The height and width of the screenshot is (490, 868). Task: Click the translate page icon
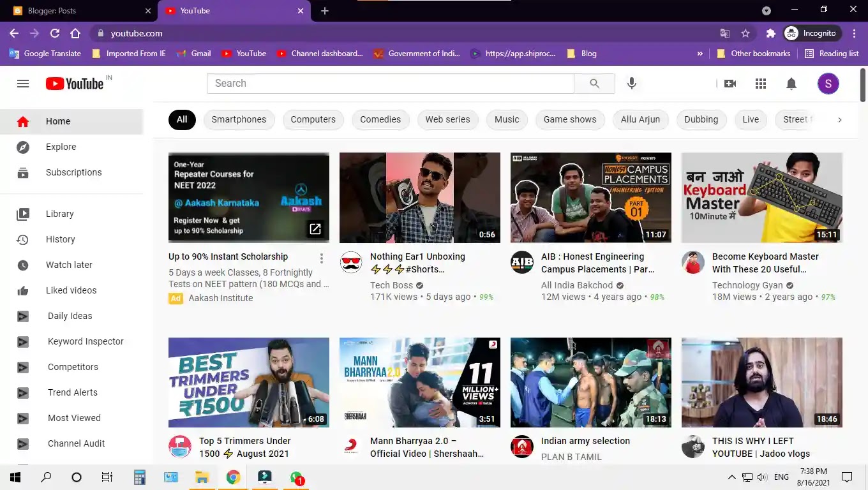(725, 33)
